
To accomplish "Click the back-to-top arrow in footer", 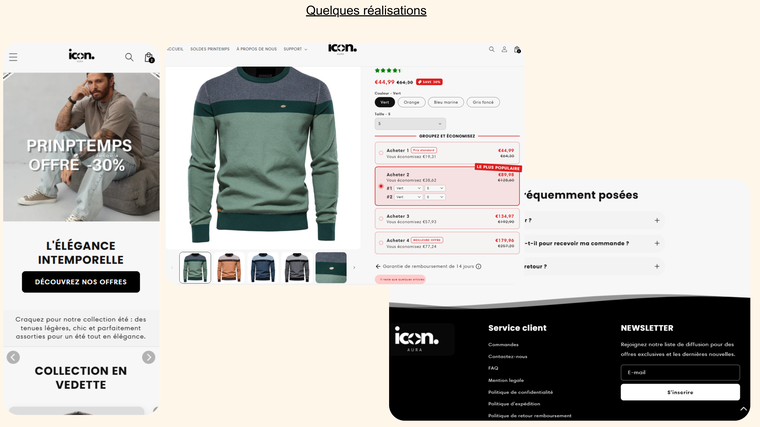I will (743, 409).
